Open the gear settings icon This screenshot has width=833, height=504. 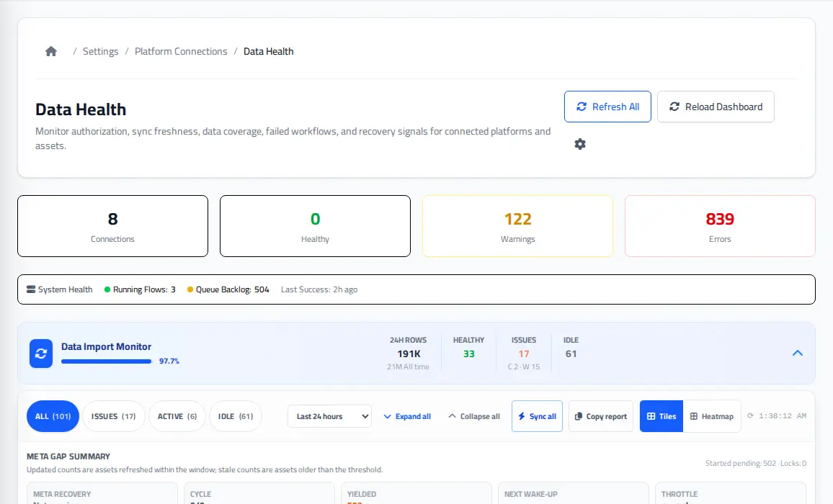coord(579,144)
